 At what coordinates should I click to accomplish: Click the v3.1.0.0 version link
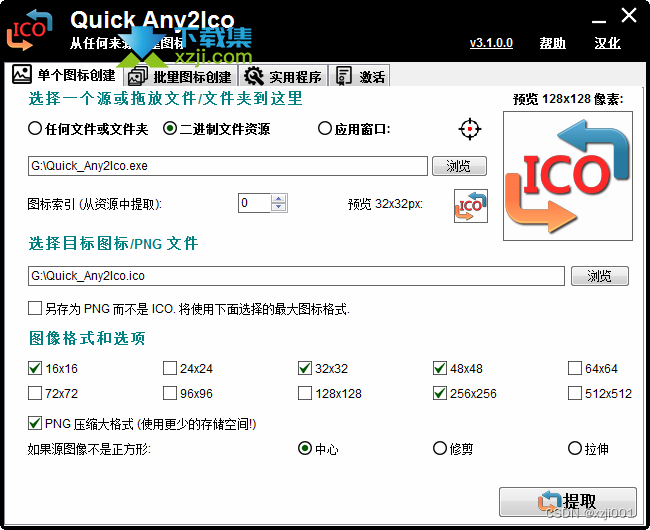click(491, 43)
